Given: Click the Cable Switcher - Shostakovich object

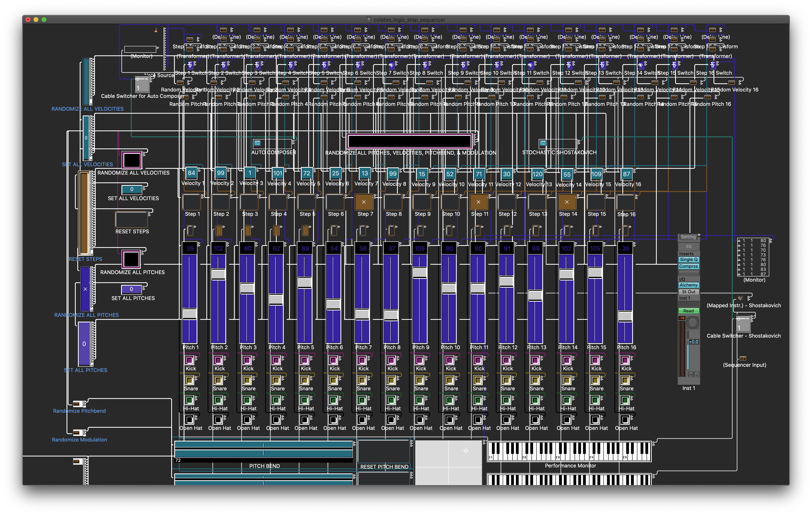Looking at the screenshot, I should tap(742, 324).
